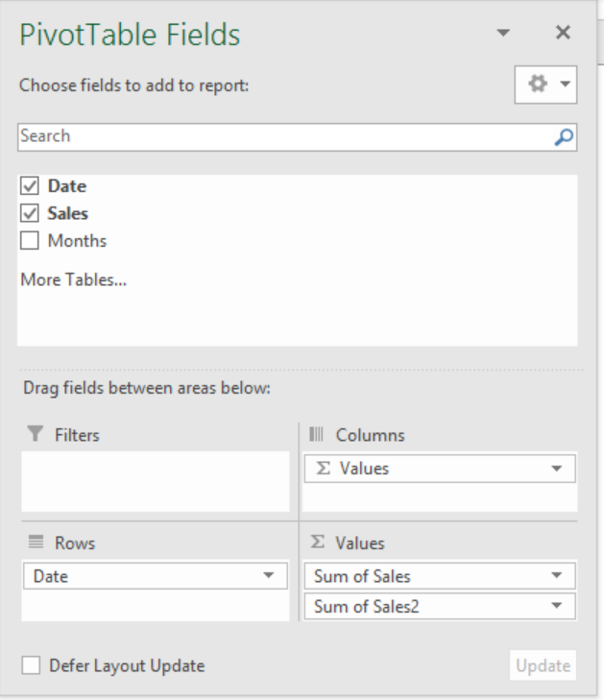This screenshot has width=604, height=700.
Task: Click the Rows area icon
Action: click(36, 542)
